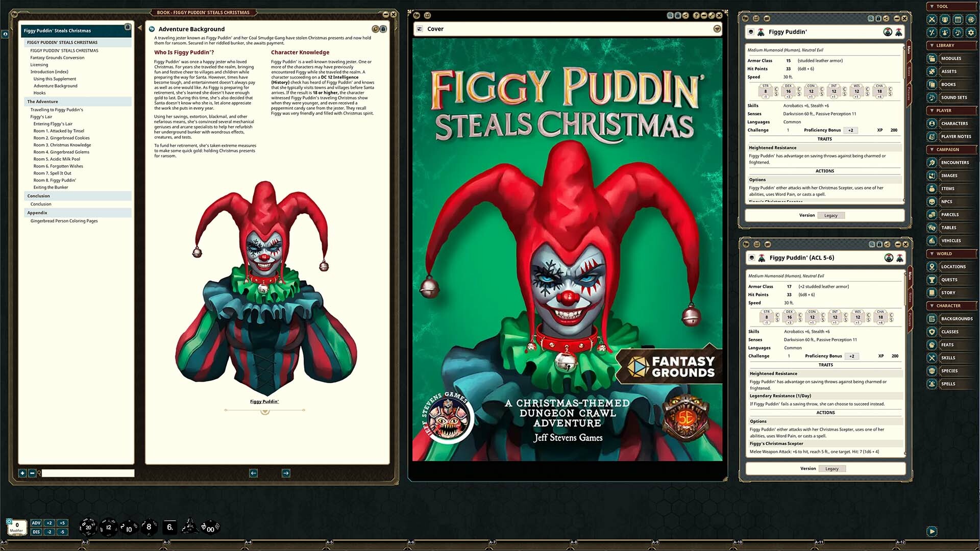Open the Sound Sets sidebar button

pyautogui.click(x=953, y=97)
